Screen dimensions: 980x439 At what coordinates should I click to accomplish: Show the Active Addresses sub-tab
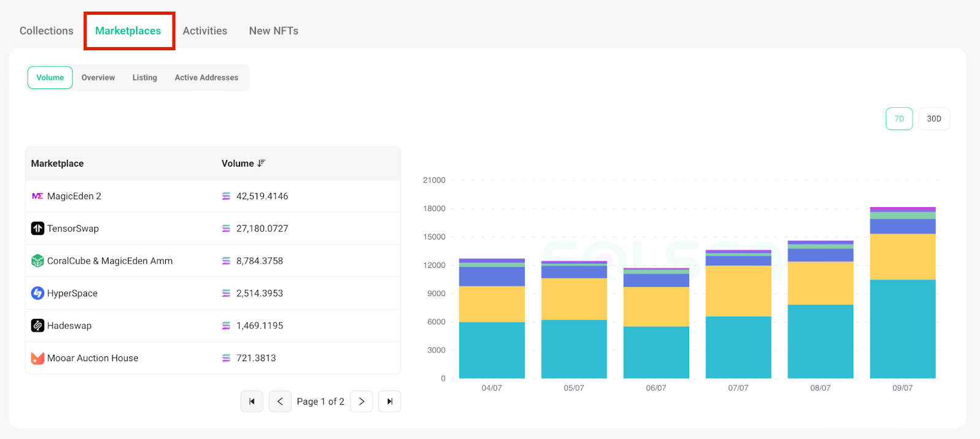206,78
